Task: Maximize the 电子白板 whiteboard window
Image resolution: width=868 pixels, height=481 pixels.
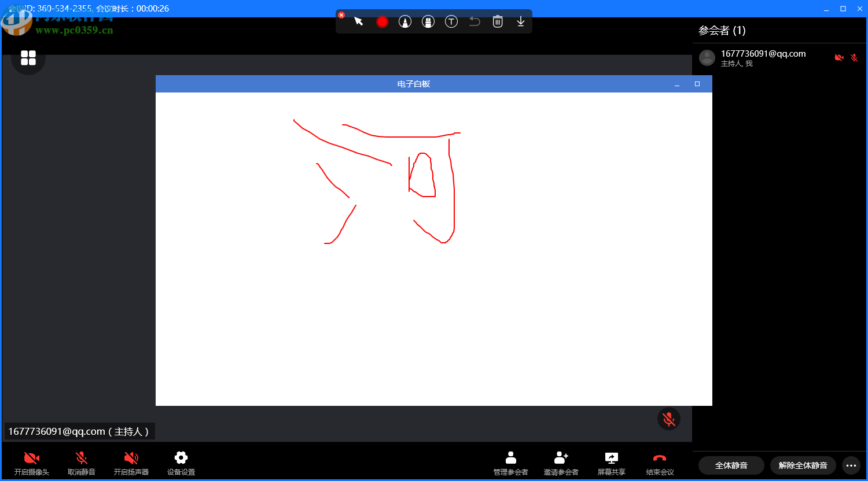Action: pos(697,84)
